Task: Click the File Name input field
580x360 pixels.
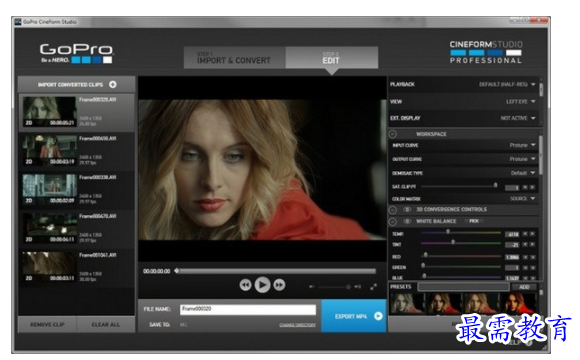Action: click(x=248, y=309)
